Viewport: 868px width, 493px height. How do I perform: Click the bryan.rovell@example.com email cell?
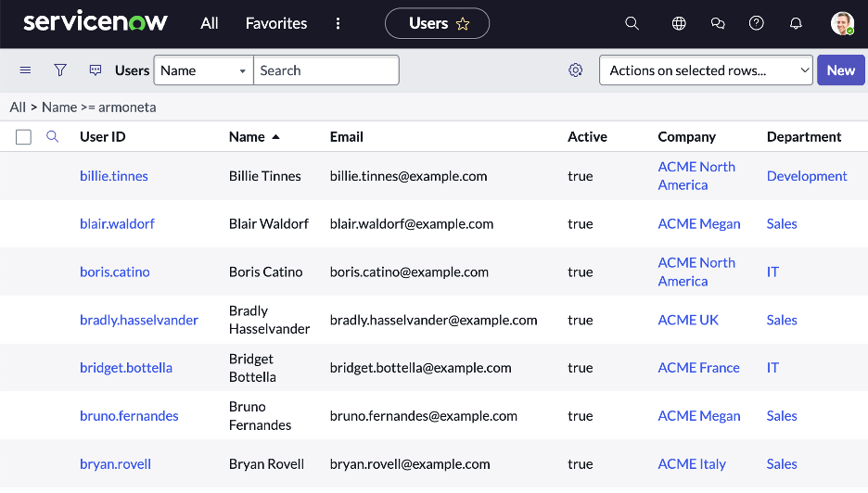click(x=410, y=464)
